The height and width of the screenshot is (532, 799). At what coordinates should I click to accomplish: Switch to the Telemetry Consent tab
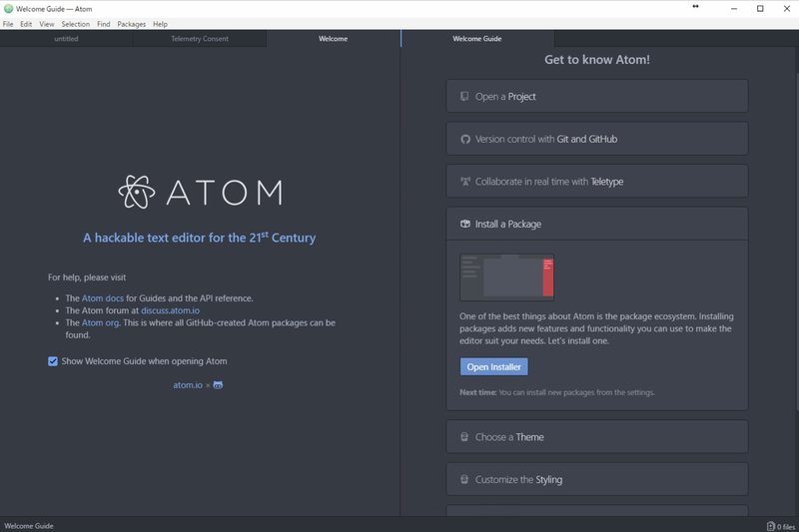(x=200, y=39)
